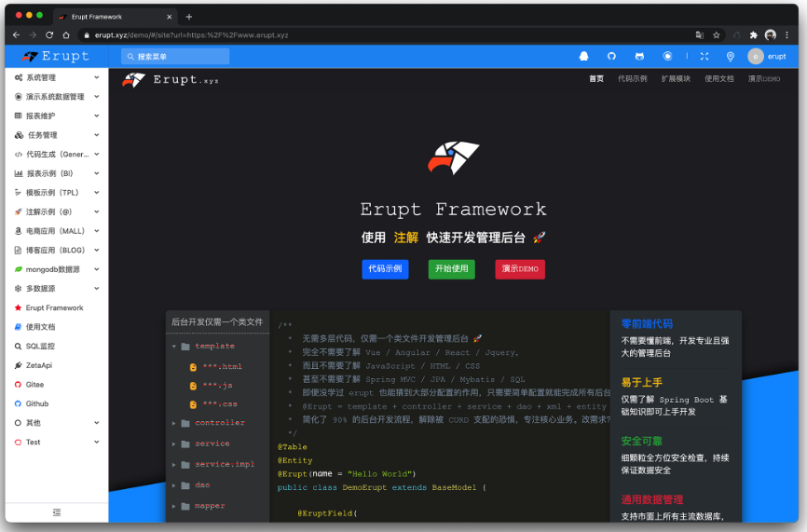Click the ***.js file icon
The image size is (807, 532).
click(193, 386)
